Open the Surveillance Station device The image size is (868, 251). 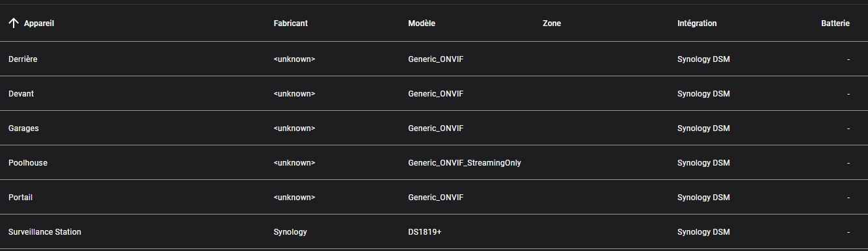coord(434,232)
